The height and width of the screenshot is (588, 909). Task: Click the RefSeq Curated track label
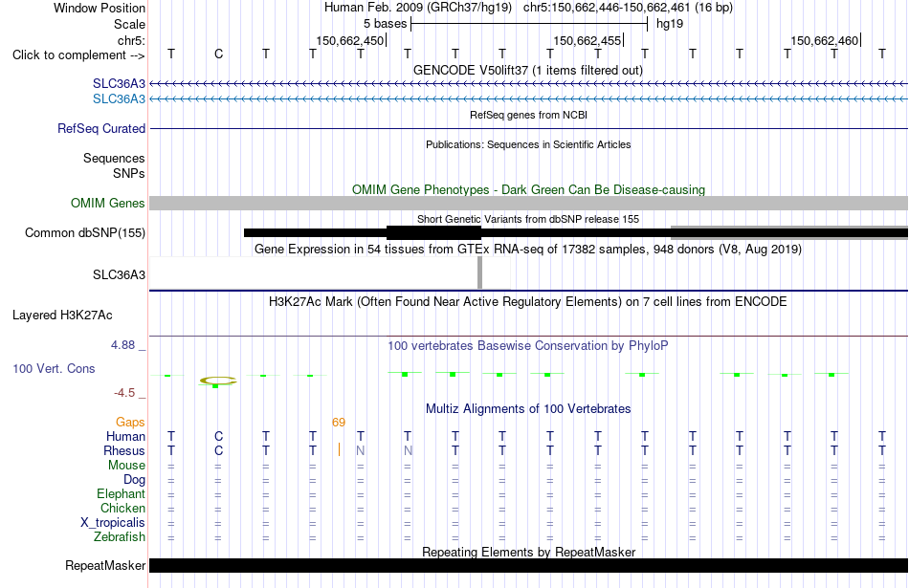(x=100, y=129)
